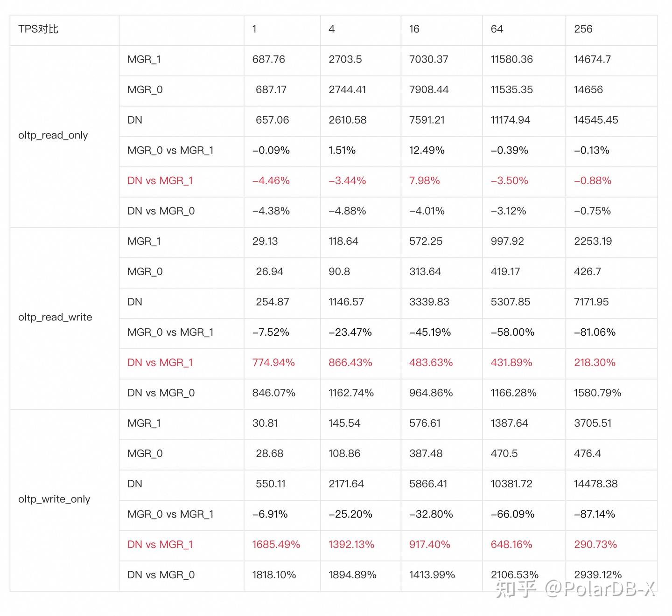Click the 1580.79% cell
This screenshot has height=616, width=672.
click(597, 393)
